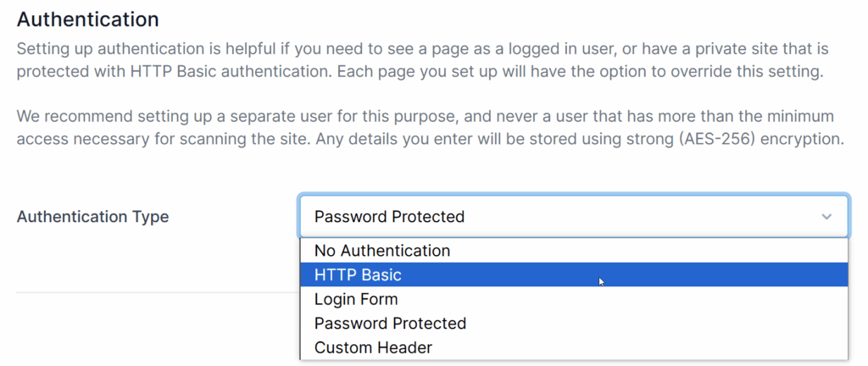Click the Authentication Type combo box field
Screen dimensions: 868x366
tap(573, 217)
